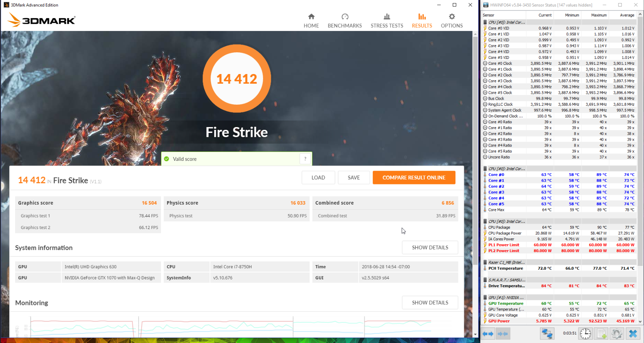Click the Intel Core i7-8750H CPU value
The height and width of the screenshot is (343, 644).
[232, 267]
